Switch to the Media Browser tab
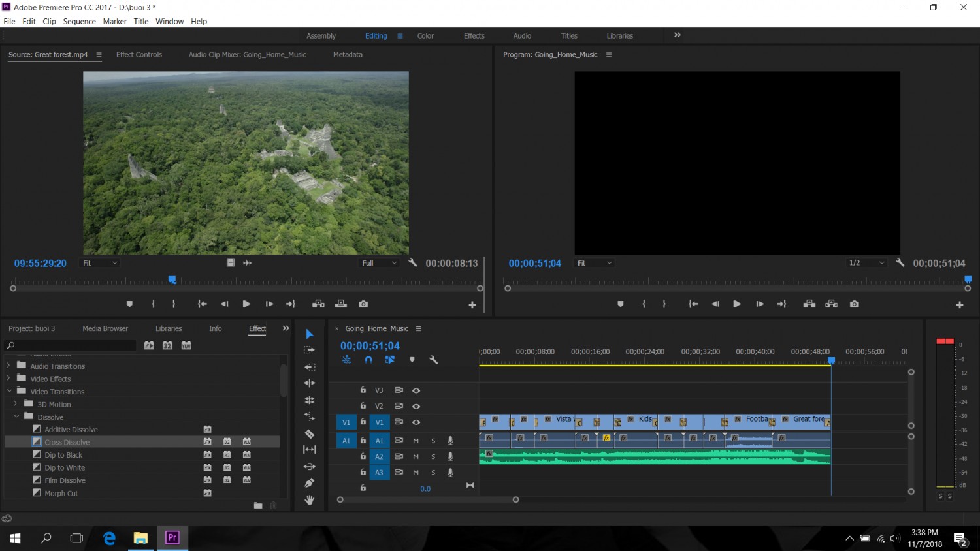Screen dimensions: 980x551 (x=105, y=328)
